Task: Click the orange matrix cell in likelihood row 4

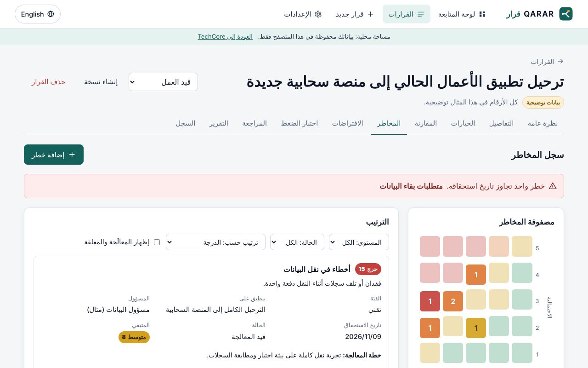Action: tap(476, 275)
